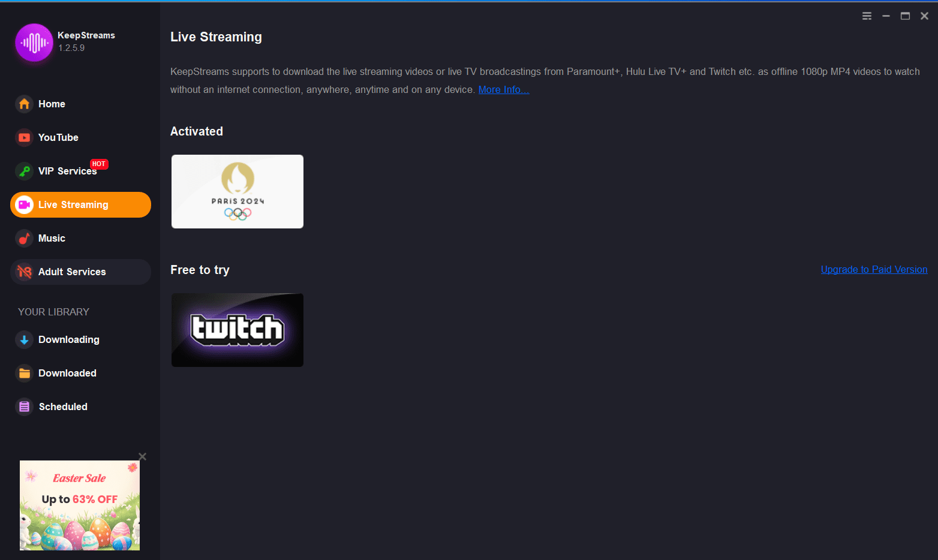Click the KeepStreams purple logo icon
This screenshot has height=560, width=938.
pyautogui.click(x=34, y=43)
